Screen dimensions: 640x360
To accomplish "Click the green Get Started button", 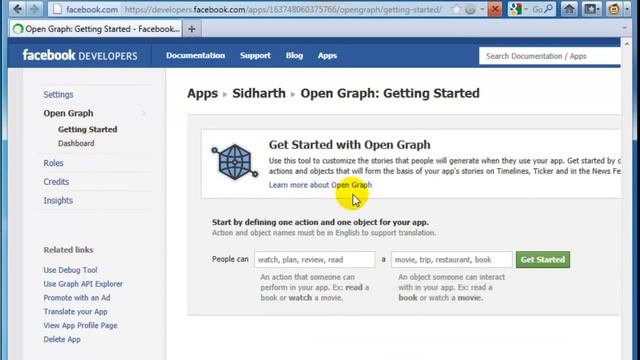I will 542,260.
